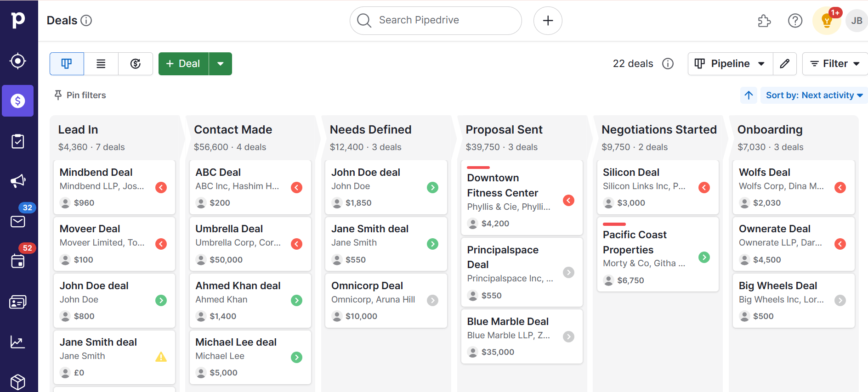Click the Pipedrive logo
Screen dimensions: 868x392
point(18,20)
